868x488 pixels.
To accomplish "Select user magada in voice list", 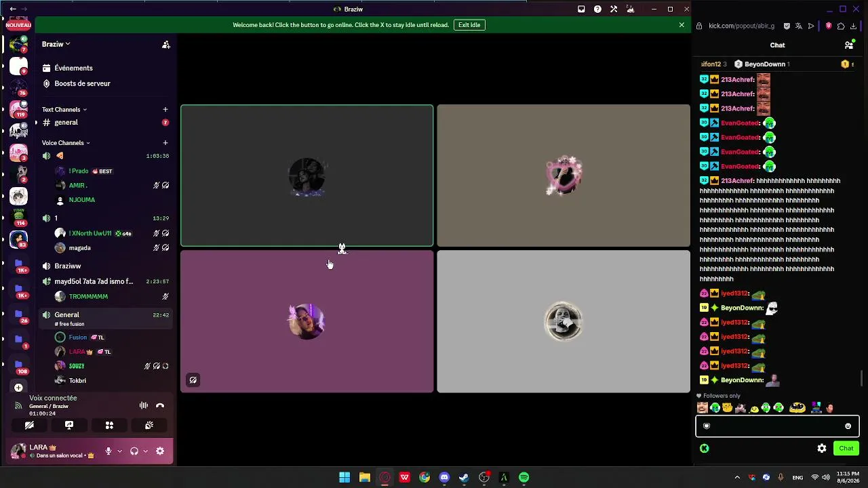I will coord(79,248).
